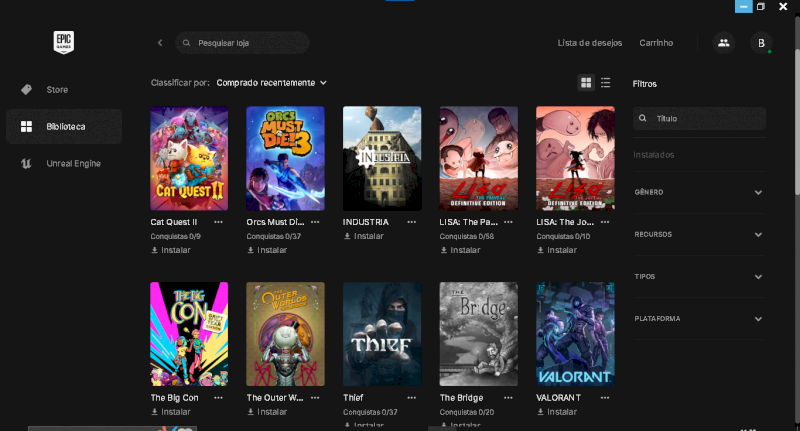
Task: Select Unreal Engine in the sidebar
Action: pyautogui.click(x=73, y=163)
